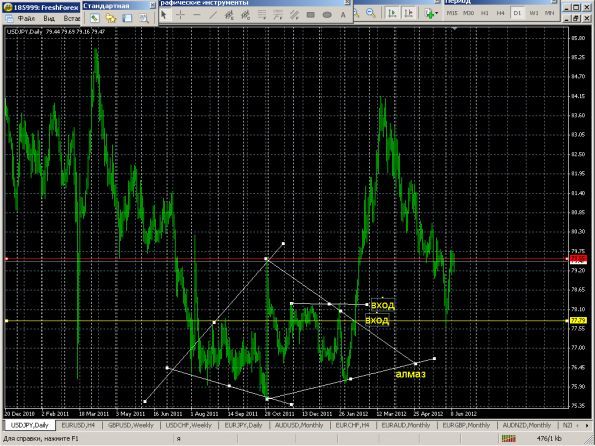This screenshot has height=446, width=595.
Task: Switch the timeframe to H4
Action: tap(501, 13)
